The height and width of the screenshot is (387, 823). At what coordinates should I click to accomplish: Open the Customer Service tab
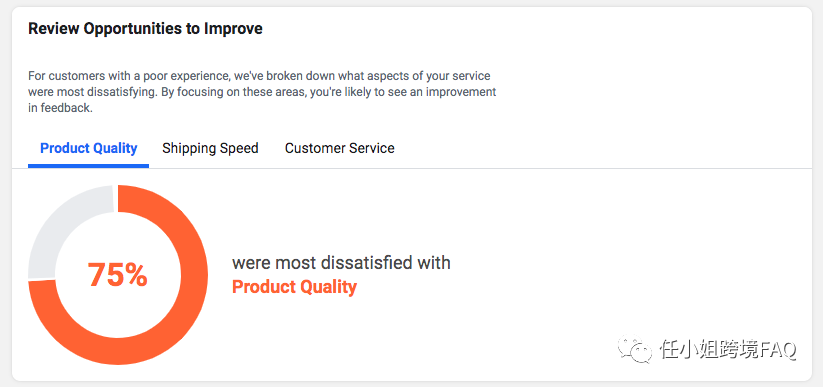coord(340,148)
